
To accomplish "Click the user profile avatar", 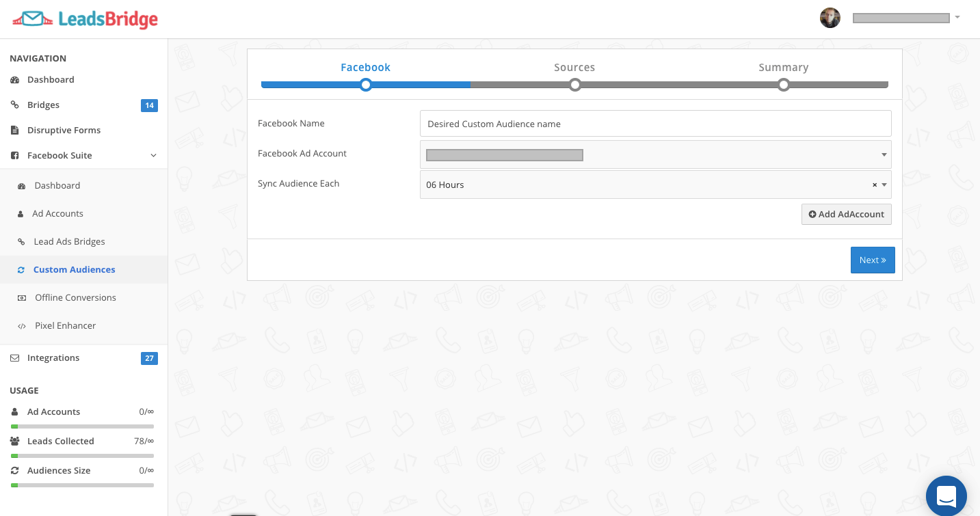I will click(830, 18).
